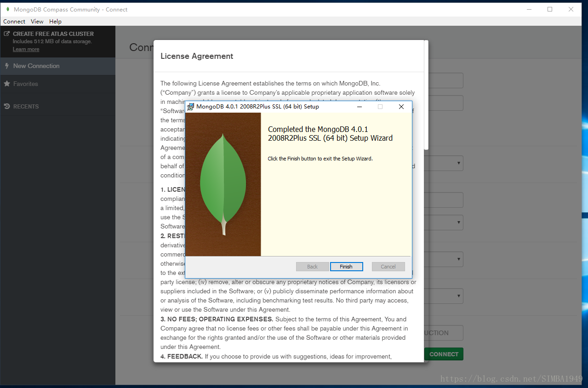
Task: Click the lightning bolt icon next to New Connection
Action: pyautogui.click(x=7, y=66)
